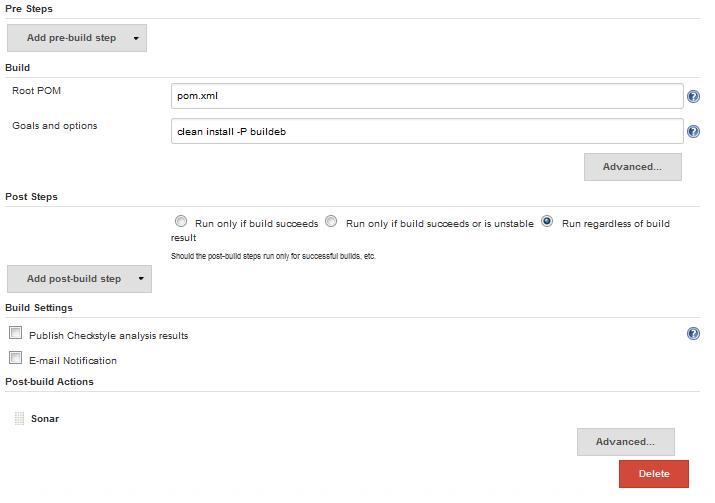
Task: Grab the Sonar drag handle icon
Action: click(19, 418)
